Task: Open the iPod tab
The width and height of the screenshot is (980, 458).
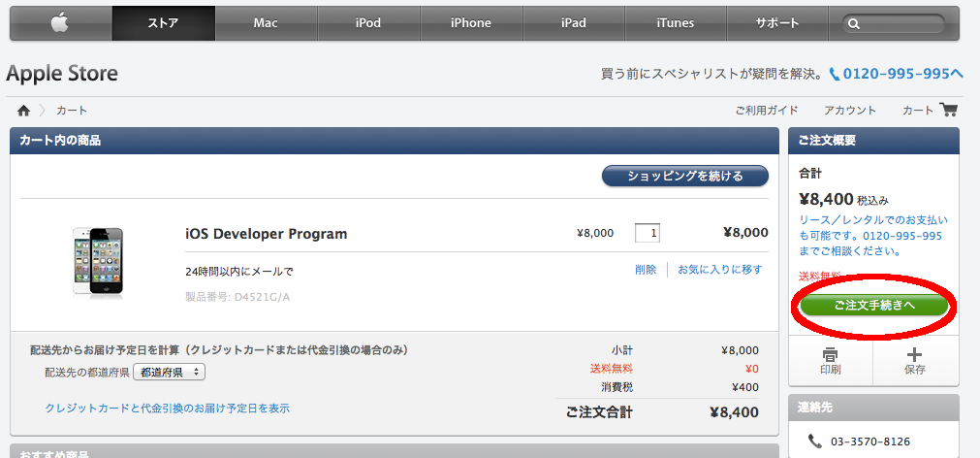Action: [x=368, y=23]
